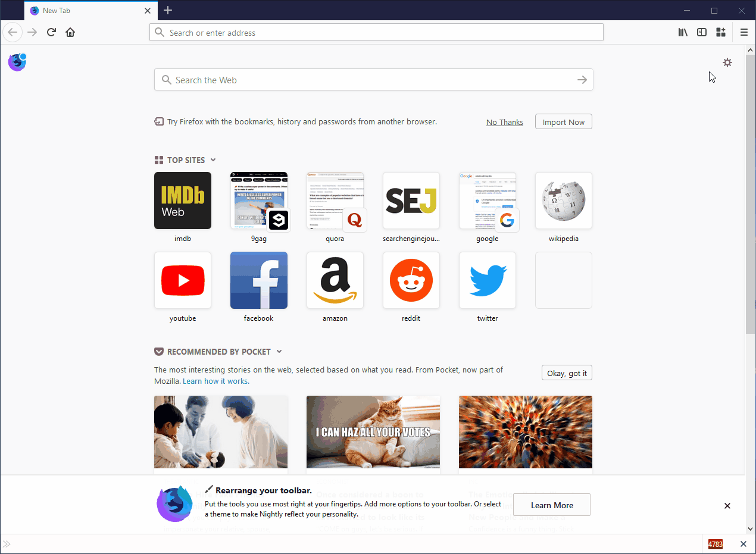Toggle the sidebar open
The width and height of the screenshot is (756, 554).
(x=702, y=32)
